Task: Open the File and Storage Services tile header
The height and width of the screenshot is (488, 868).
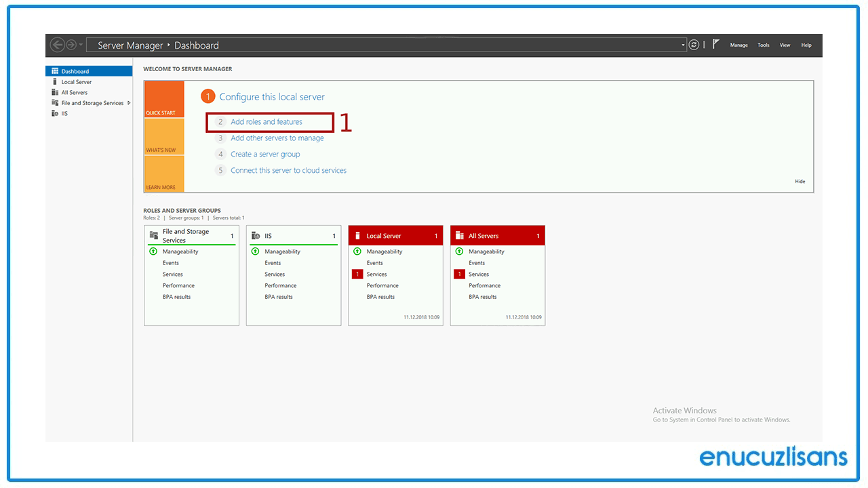Action: [192, 235]
